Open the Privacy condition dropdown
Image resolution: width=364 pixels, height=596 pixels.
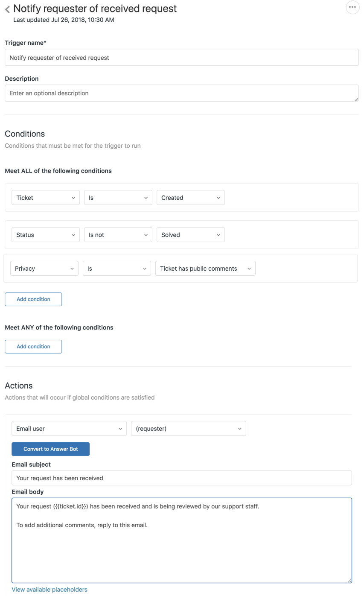44,268
